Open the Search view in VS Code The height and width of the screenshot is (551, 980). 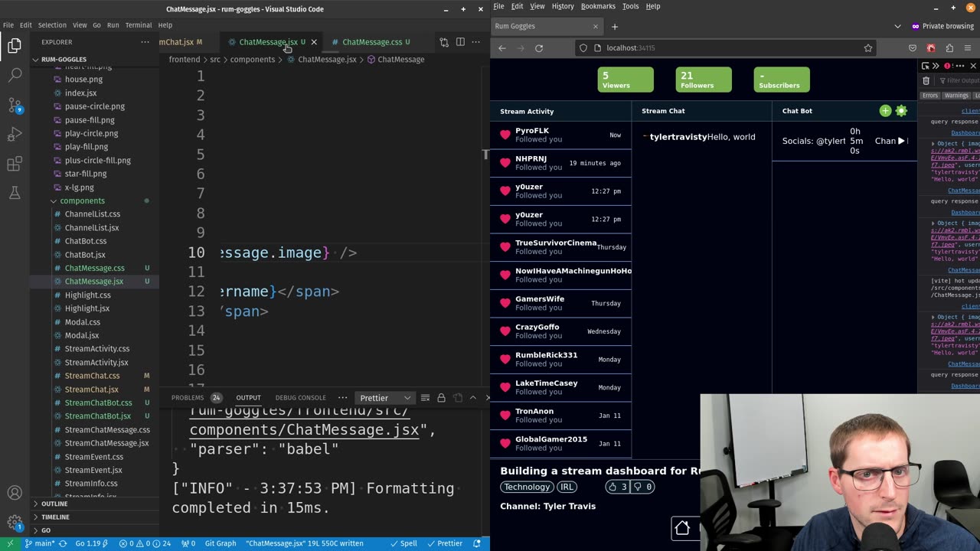click(x=15, y=75)
